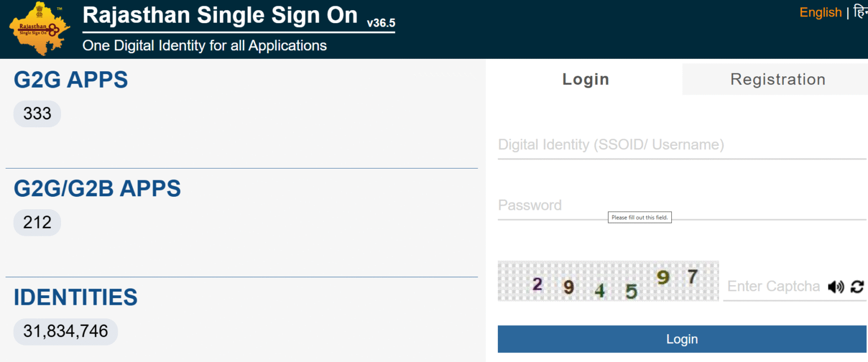Click the v36.5 version label
The width and height of the screenshot is (868, 362).
[x=381, y=21]
